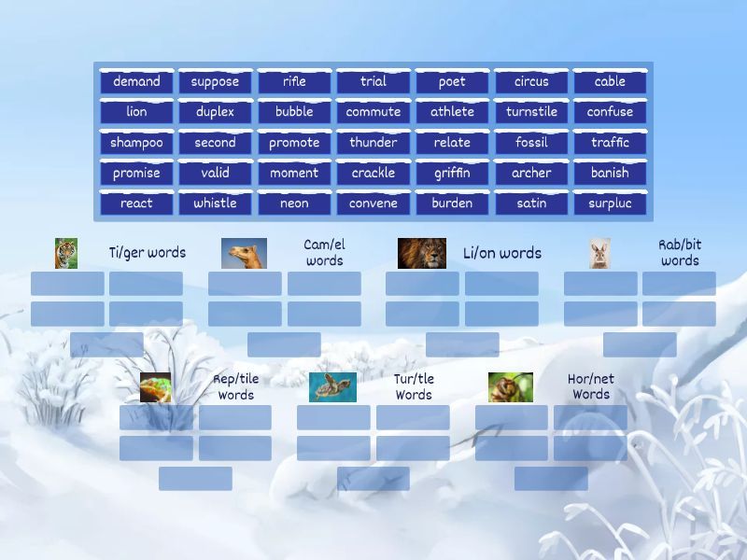Click the rabbit picture

click(x=600, y=253)
